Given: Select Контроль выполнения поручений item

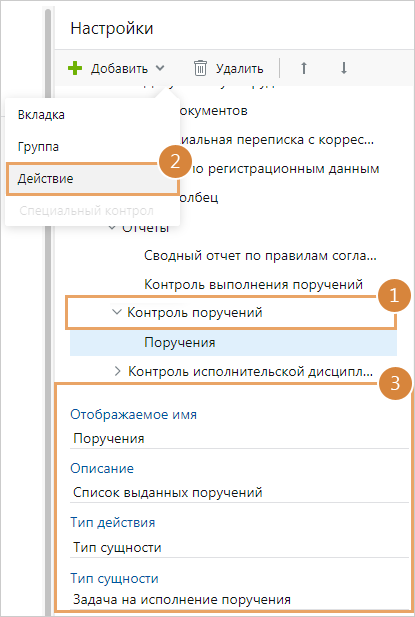Looking at the screenshot, I should point(253,284).
